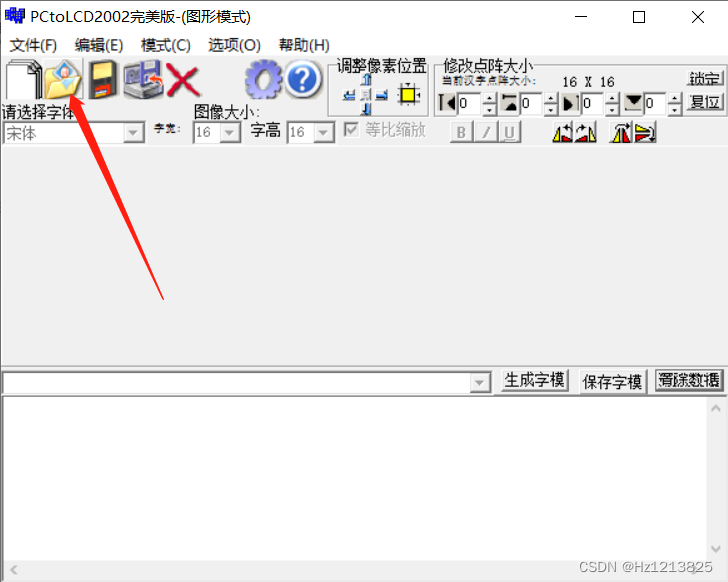728x582 pixels.
Task: Expand the 字宽 width dropdown
Action: pyautogui.click(x=229, y=133)
